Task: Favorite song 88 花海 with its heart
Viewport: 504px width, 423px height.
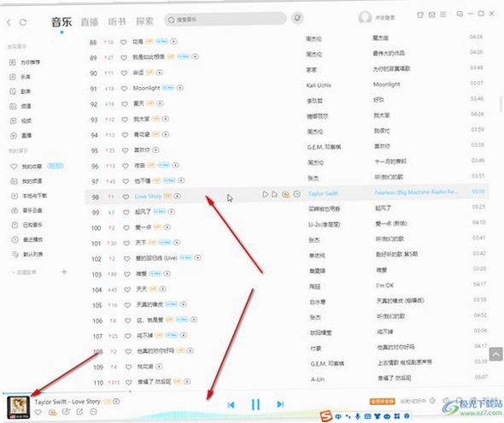Action: 123,42
